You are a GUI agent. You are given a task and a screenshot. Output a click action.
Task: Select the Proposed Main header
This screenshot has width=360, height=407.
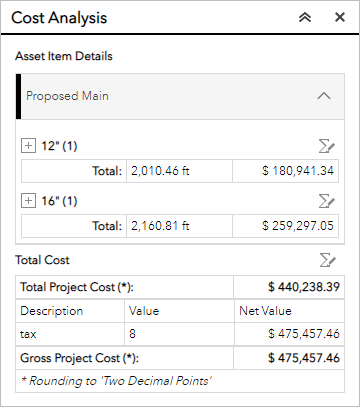(180, 96)
